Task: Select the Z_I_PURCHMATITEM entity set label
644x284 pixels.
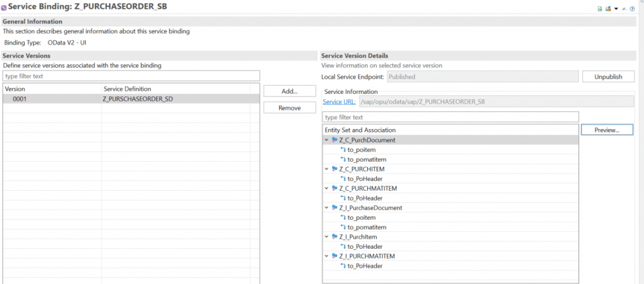Action: pyautogui.click(x=367, y=256)
